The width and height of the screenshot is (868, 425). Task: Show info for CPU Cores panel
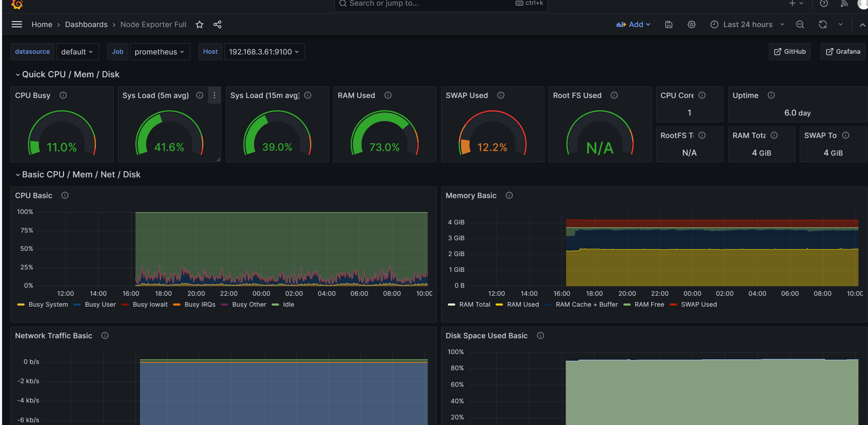(x=702, y=95)
